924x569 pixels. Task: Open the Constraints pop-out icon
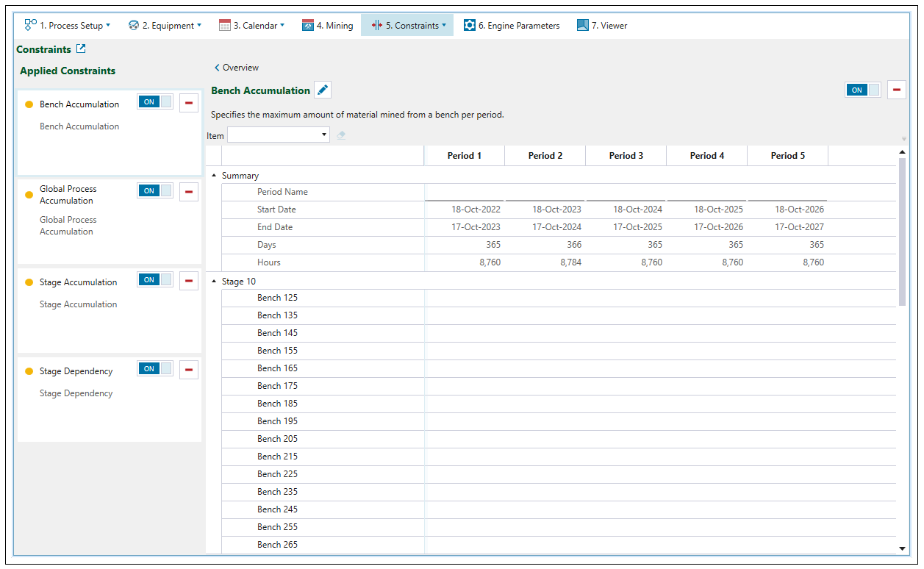(x=81, y=49)
